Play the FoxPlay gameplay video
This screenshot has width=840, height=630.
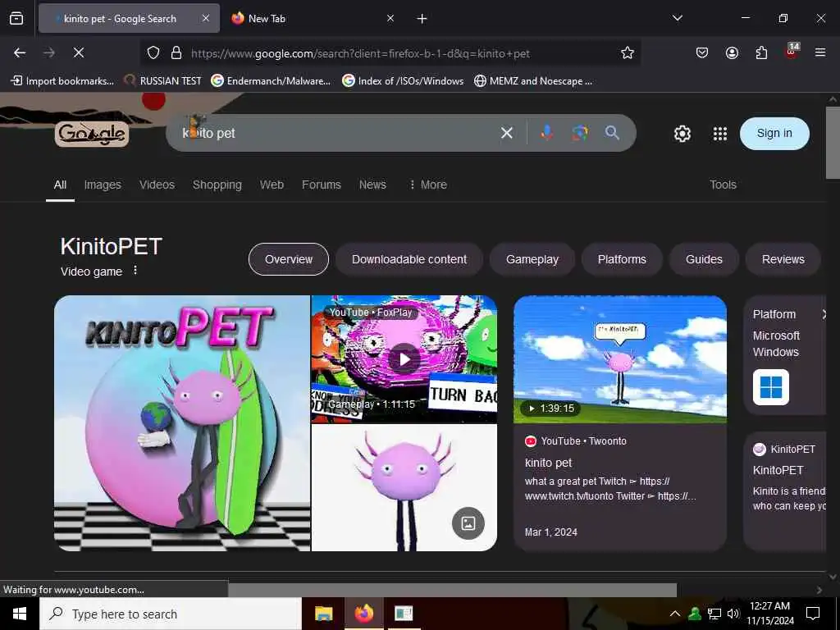404,359
